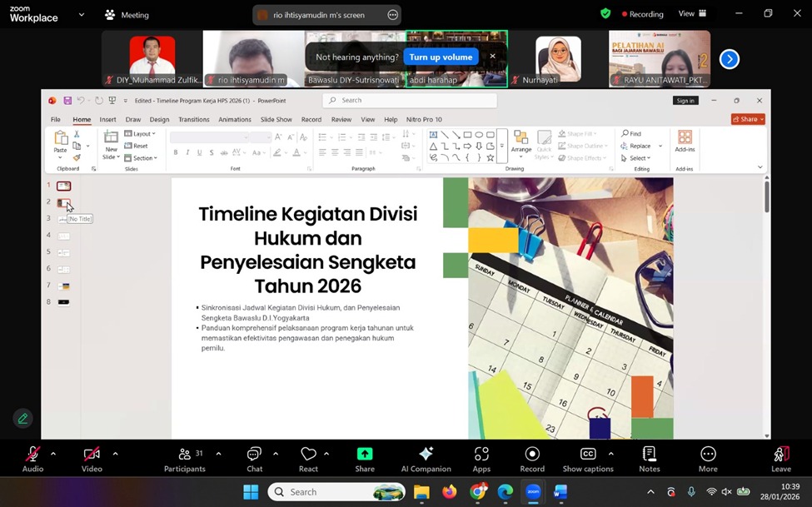Expand the chat options arrow
The image size is (812, 507).
tap(276, 454)
